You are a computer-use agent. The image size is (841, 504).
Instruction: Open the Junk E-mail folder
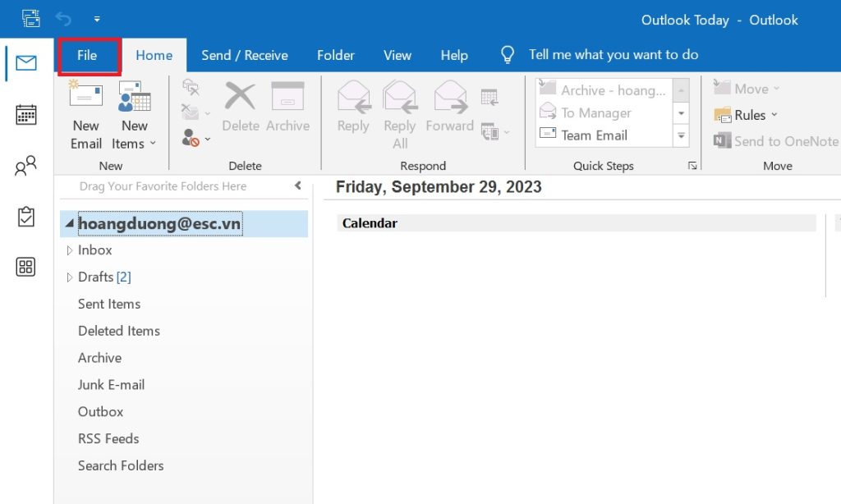(x=111, y=384)
